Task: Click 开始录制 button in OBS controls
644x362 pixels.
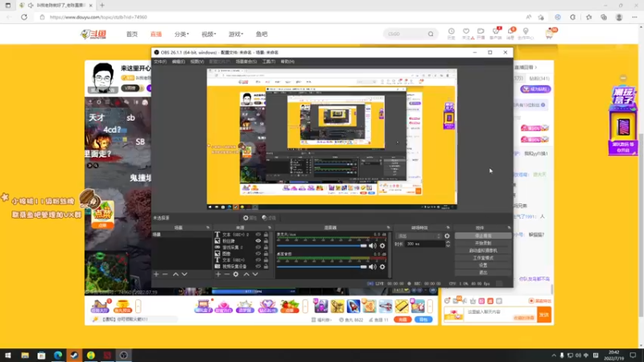Action: tap(483, 243)
